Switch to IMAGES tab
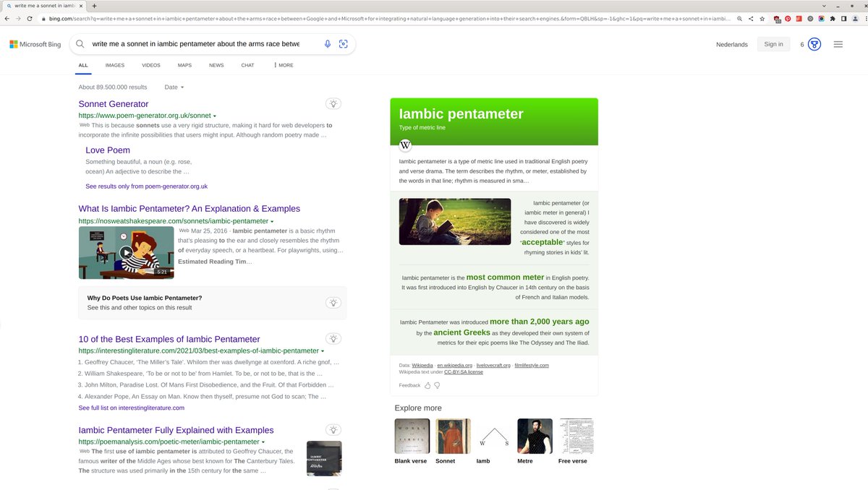 click(x=115, y=65)
